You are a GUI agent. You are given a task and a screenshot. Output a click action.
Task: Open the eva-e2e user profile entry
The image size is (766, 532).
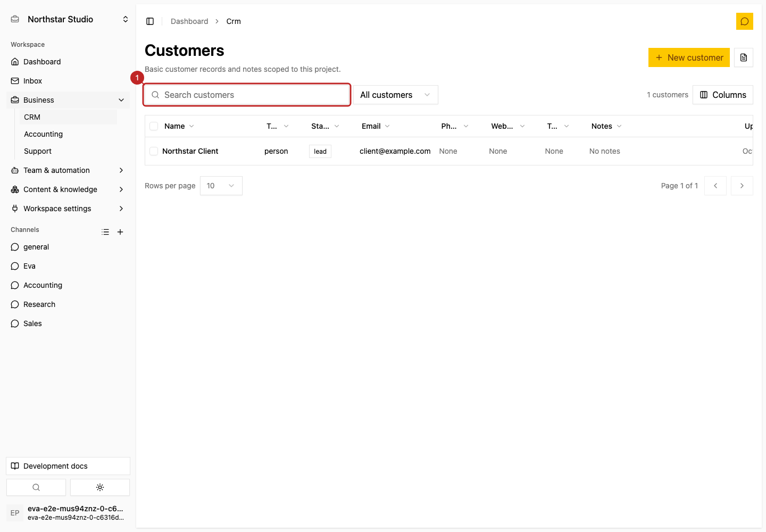tap(68, 513)
